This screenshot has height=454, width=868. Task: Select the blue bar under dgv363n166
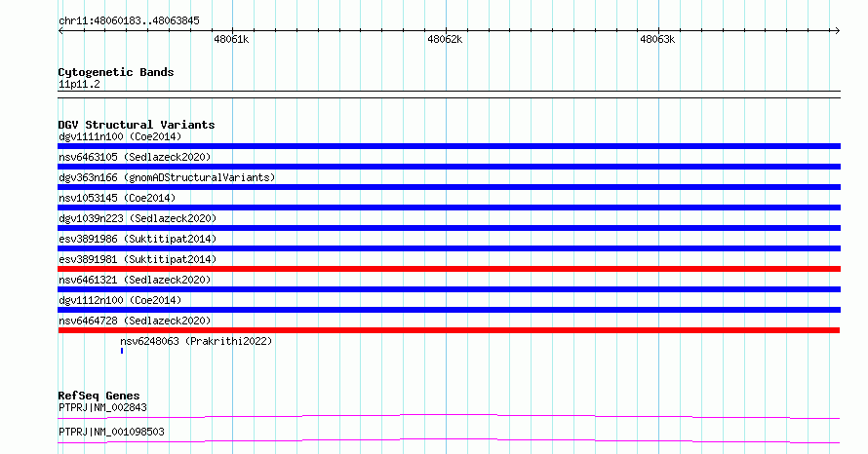click(449, 187)
